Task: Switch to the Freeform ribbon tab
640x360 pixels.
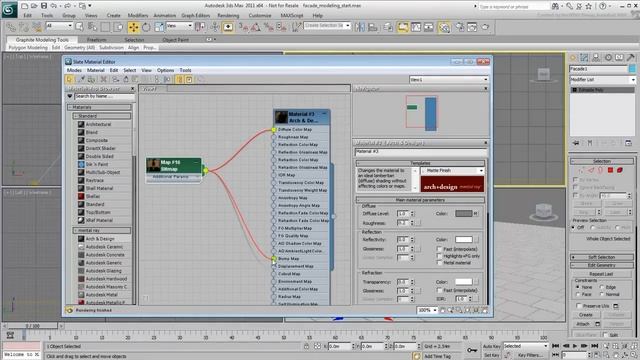Action: (x=97, y=40)
